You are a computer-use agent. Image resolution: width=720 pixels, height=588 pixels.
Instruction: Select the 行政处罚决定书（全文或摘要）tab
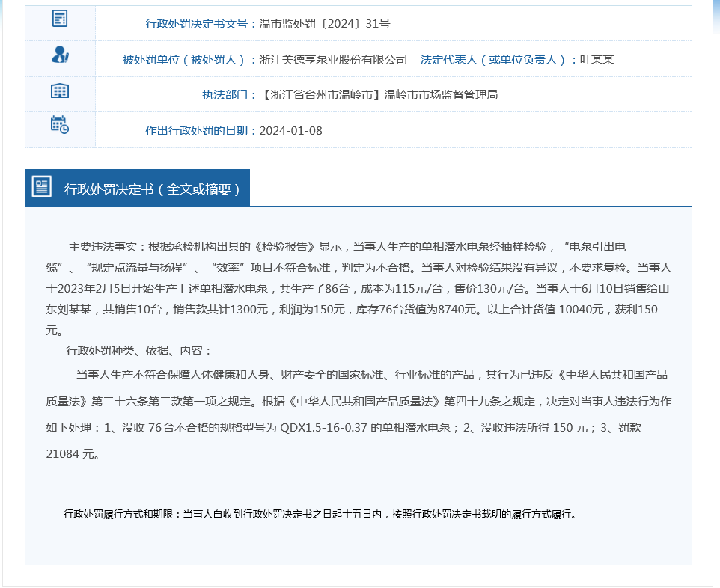click(x=137, y=188)
